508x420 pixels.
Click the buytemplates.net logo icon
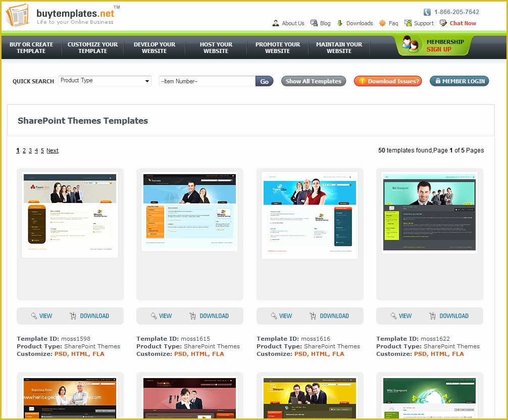[18, 15]
